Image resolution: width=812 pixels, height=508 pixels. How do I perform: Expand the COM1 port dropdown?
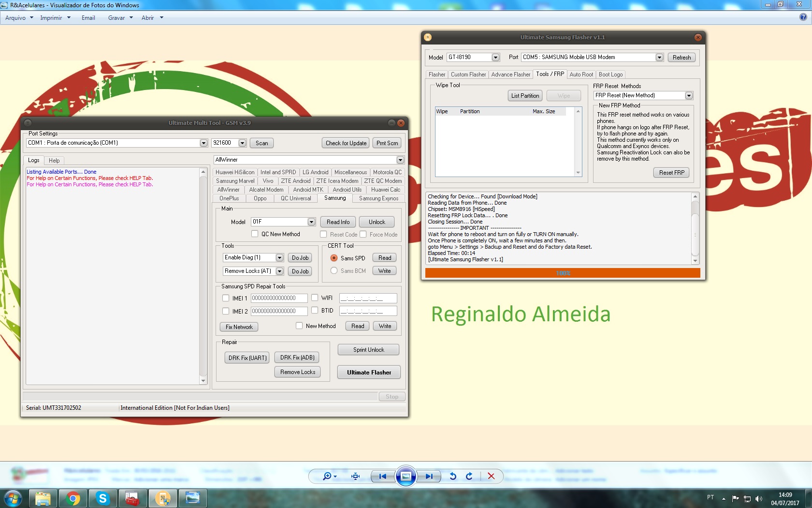[203, 143]
